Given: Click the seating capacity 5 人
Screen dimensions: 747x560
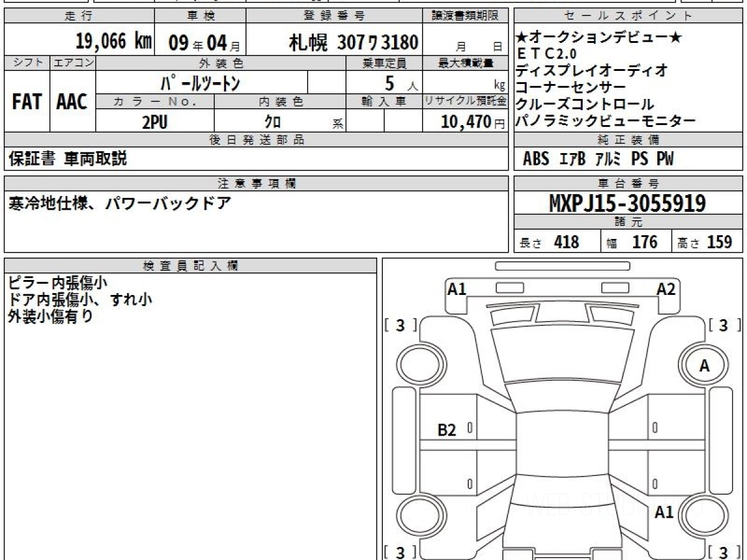Looking at the screenshot, I should coord(402,83).
